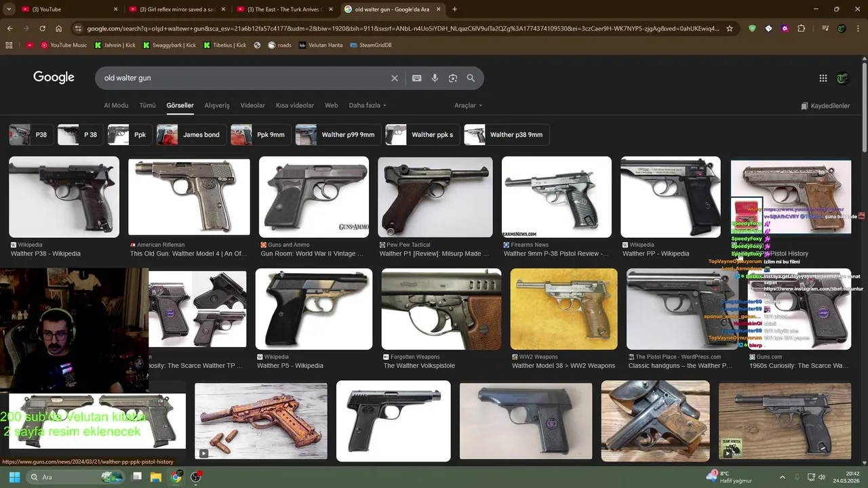868x488 pixels.
Task: Filter results with the Walther ppk s chip
Action: (x=422, y=134)
